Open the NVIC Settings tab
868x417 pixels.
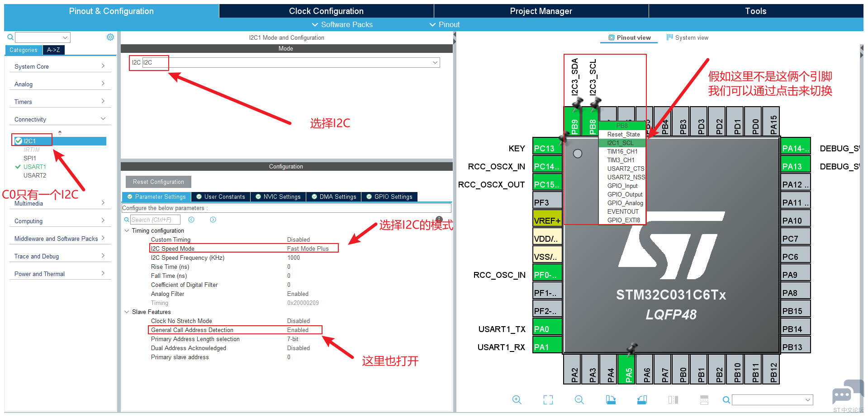tap(278, 197)
